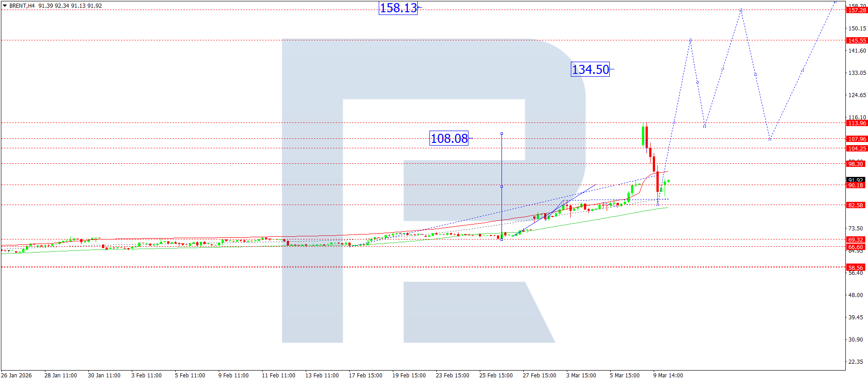Click the 82.58 red price tag
This screenshot has width=868, height=381.
tap(855, 205)
